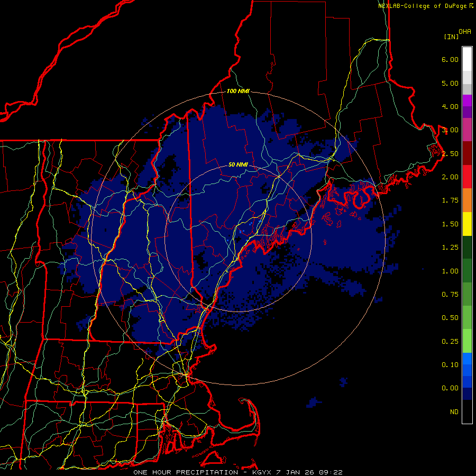Click the 50 NMI range ring label

click(x=238, y=164)
